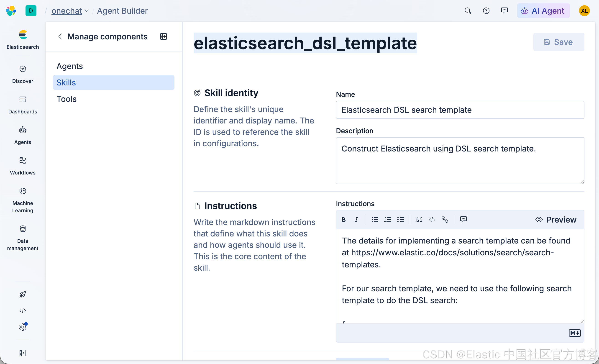The height and width of the screenshot is (364, 599).
Task: Insert unordered bullet list in editor
Action: (375, 220)
